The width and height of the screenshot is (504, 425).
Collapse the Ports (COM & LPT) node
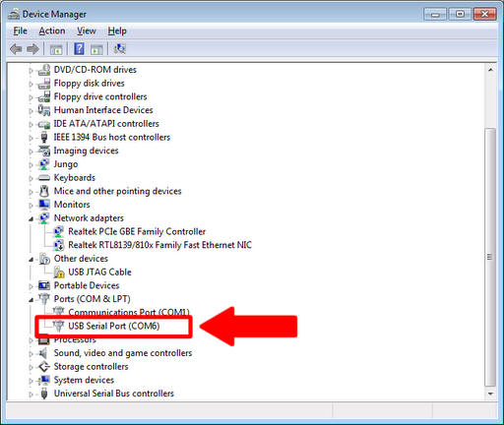click(31, 299)
